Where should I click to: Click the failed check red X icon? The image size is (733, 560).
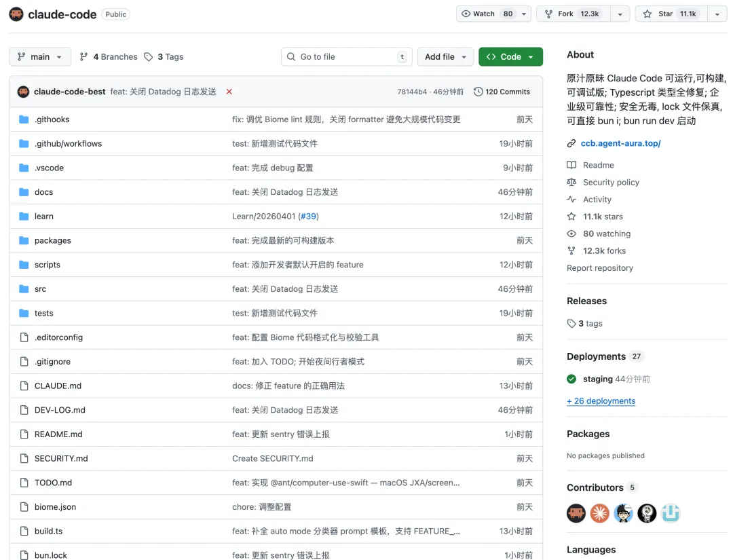coord(229,92)
